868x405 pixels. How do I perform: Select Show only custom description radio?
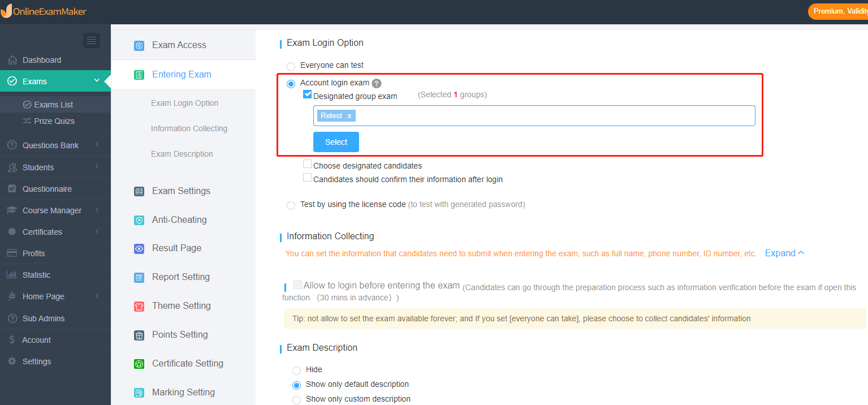pyautogui.click(x=296, y=400)
